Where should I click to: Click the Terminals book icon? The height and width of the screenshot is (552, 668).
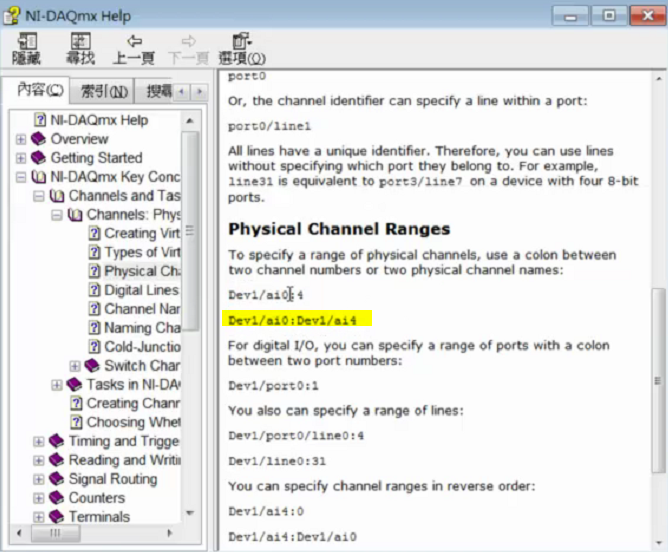pyautogui.click(x=56, y=517)
